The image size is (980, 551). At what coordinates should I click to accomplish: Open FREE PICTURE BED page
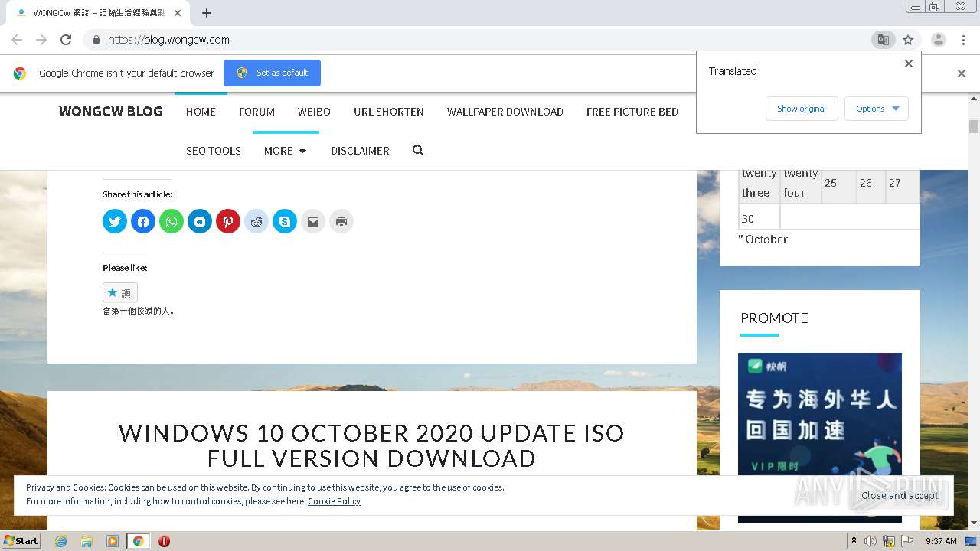point(632,112)
